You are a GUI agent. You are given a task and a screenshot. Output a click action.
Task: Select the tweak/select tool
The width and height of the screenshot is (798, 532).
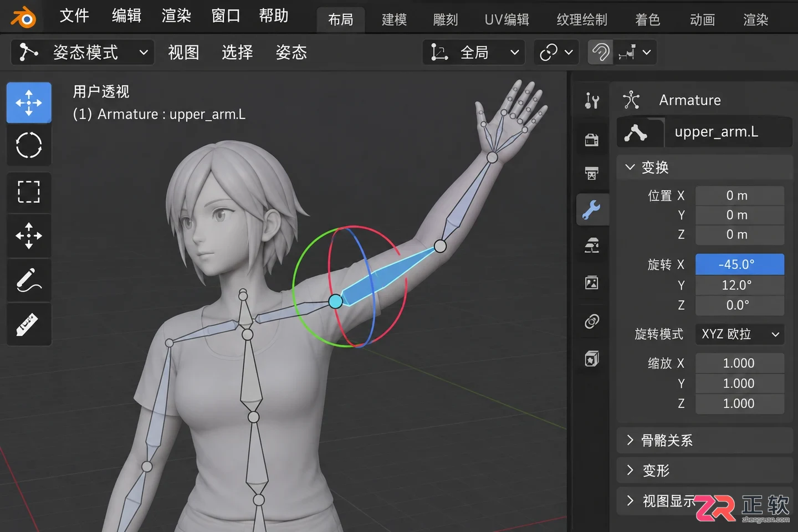29,103
